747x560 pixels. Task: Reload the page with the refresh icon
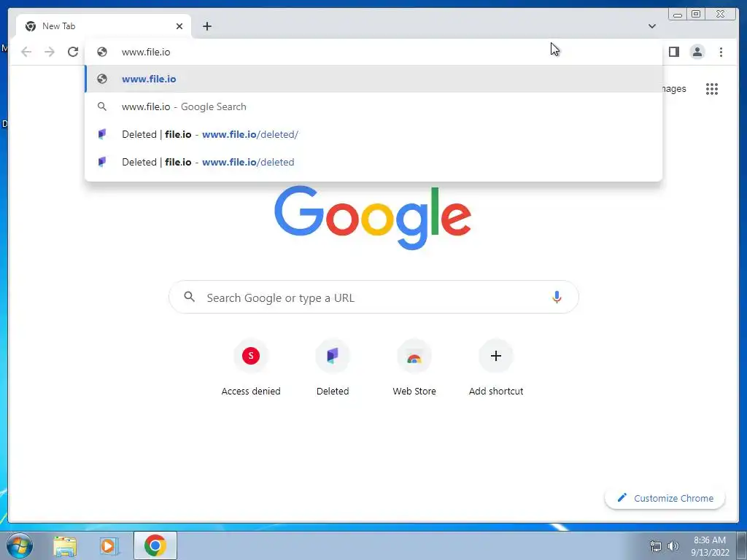point(73,52)
